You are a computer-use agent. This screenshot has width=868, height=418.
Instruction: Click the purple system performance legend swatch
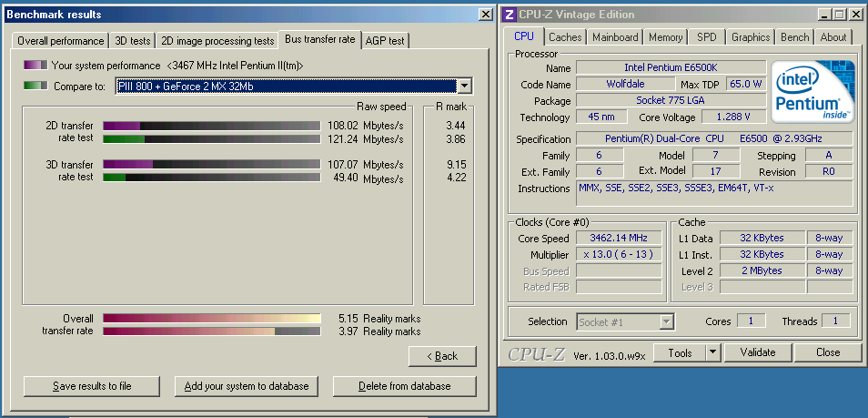(x=35, y=66)
